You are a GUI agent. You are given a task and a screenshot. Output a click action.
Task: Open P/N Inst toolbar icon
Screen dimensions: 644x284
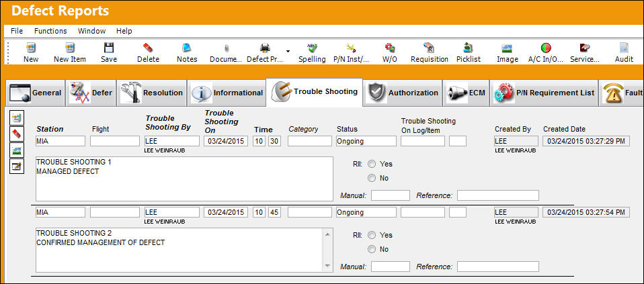click(x=351, y=48)
